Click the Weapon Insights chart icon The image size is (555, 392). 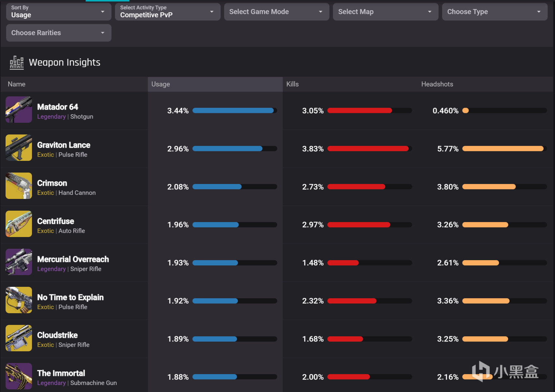point(17,63)
